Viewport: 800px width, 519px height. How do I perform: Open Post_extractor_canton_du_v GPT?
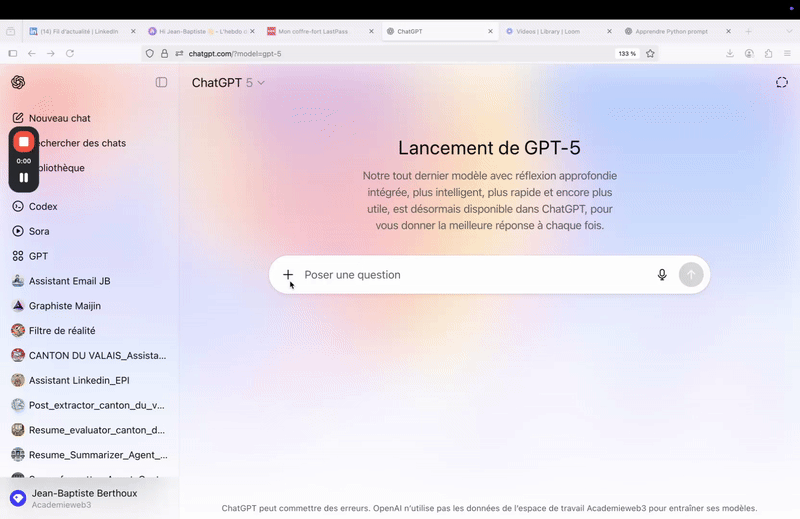click(x=88, y=405)
